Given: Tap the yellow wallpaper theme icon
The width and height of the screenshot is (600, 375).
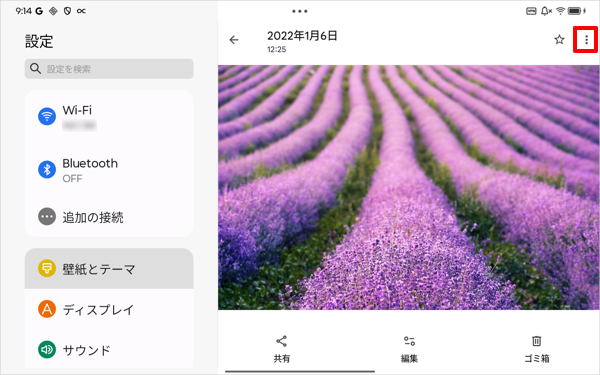Looking at the screenshot, I should tap(47, 268).
